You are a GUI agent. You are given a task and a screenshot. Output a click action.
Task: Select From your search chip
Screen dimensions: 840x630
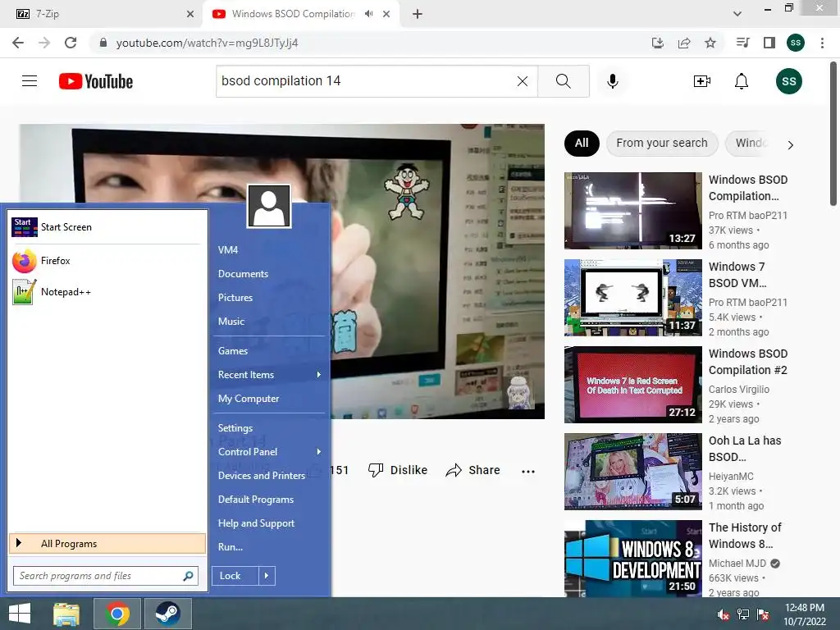click(x=662, y=143)
